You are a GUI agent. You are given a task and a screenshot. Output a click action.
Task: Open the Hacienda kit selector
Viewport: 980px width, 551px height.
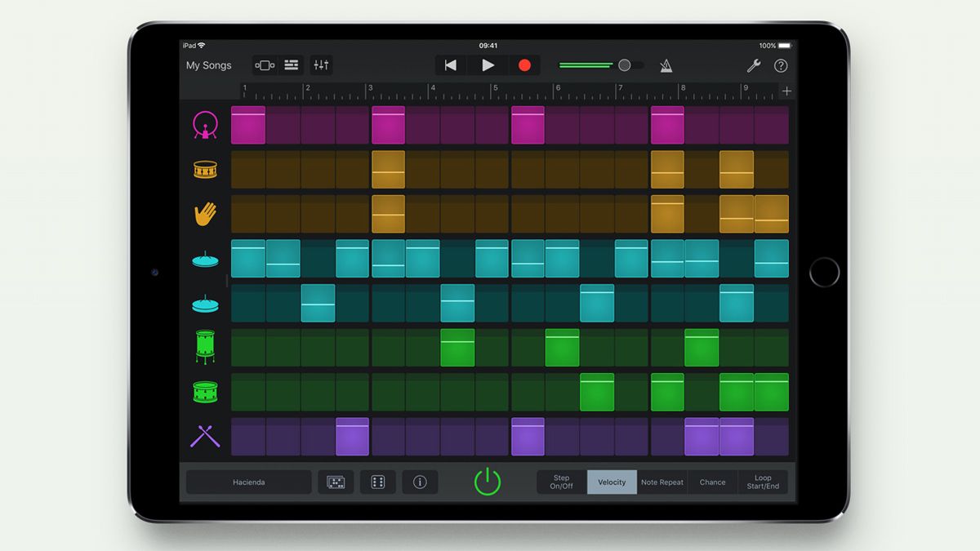(x=247, y=482)
